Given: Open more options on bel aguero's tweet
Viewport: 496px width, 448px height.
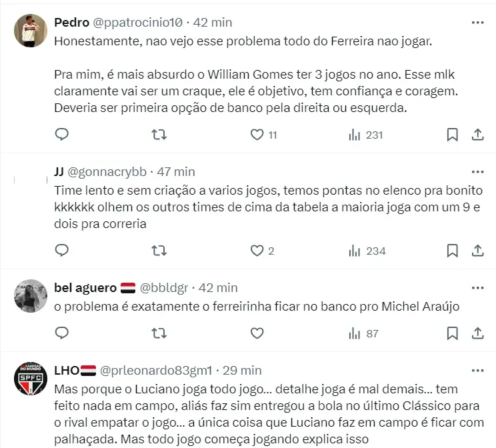Looking at the screenshot, I should [x=477, y=287].
